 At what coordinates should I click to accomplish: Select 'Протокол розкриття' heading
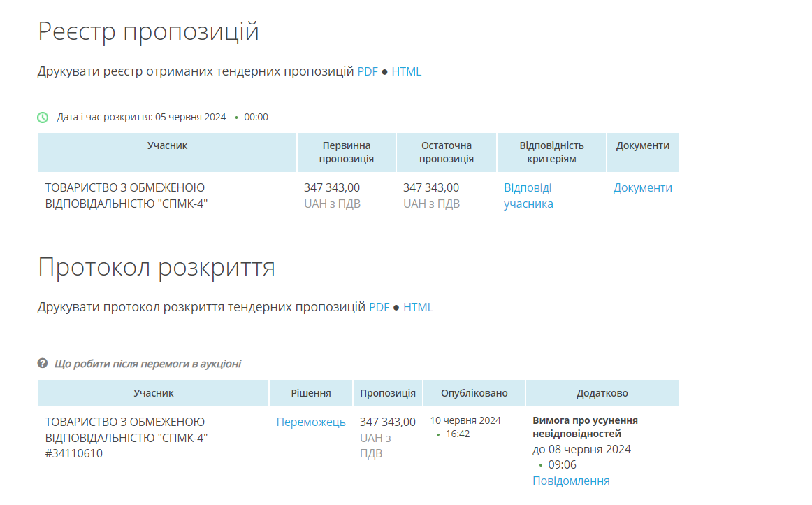157,267
